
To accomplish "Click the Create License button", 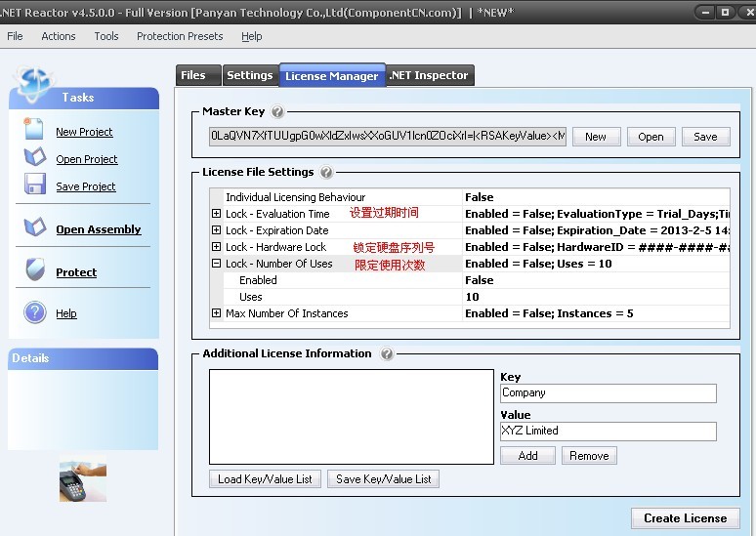I will [x=685, y=518].
